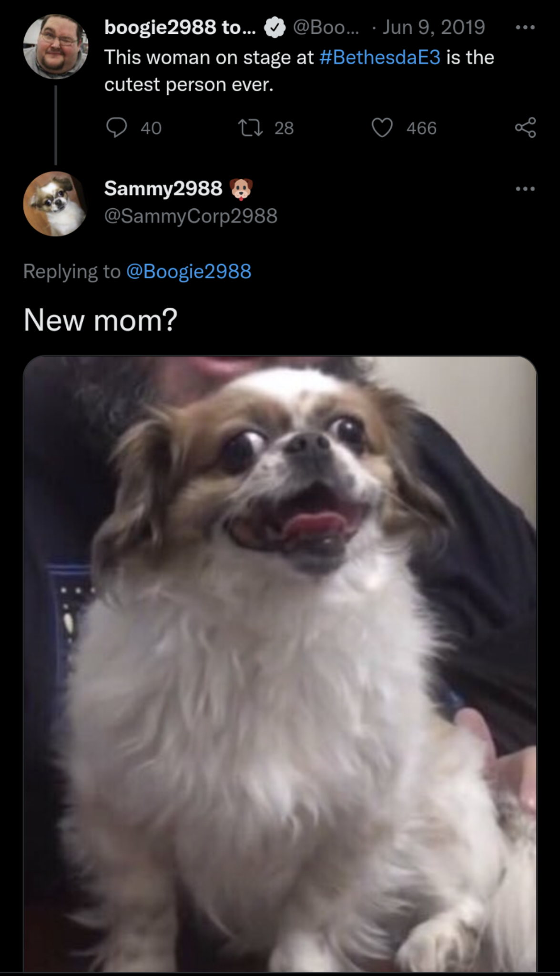Screen dimensions: 560x976
Task: Select the "New mom?" reply text
Action: coord(101,320)
